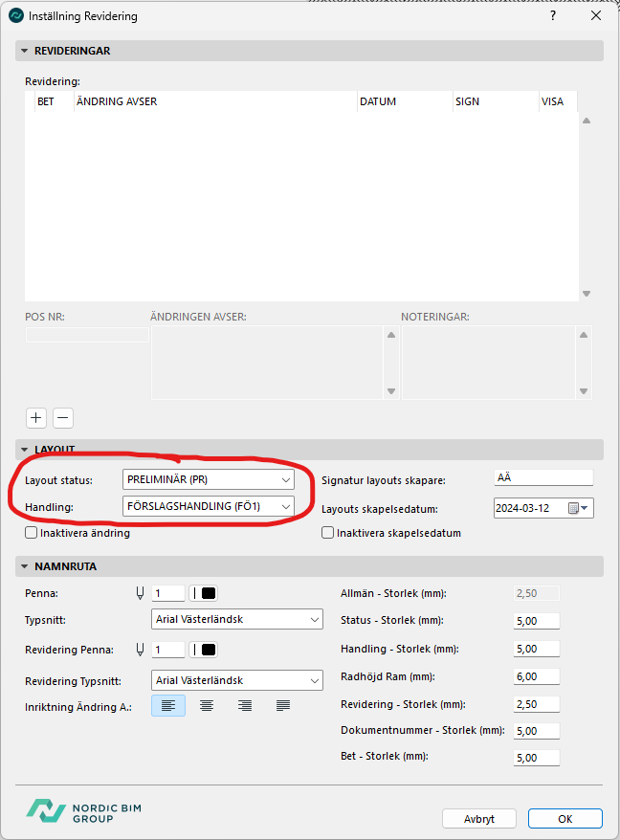Click the Signatur layouts skapare field
This screenshot has width=620, height=840.
coord(543,478)
